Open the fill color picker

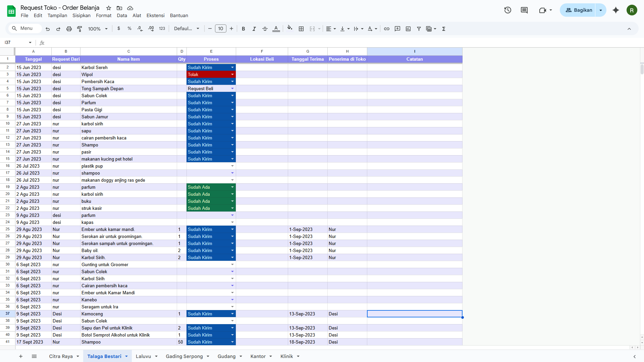(x=290, y=29)
